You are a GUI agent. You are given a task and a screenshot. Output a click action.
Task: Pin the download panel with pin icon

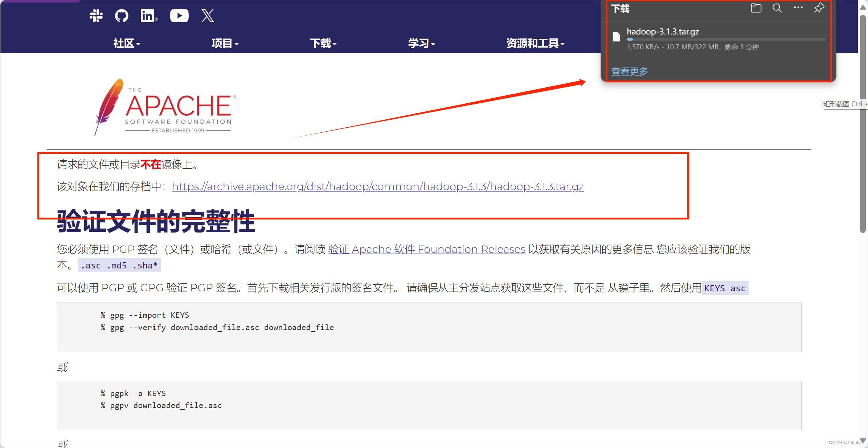(819, 8)
